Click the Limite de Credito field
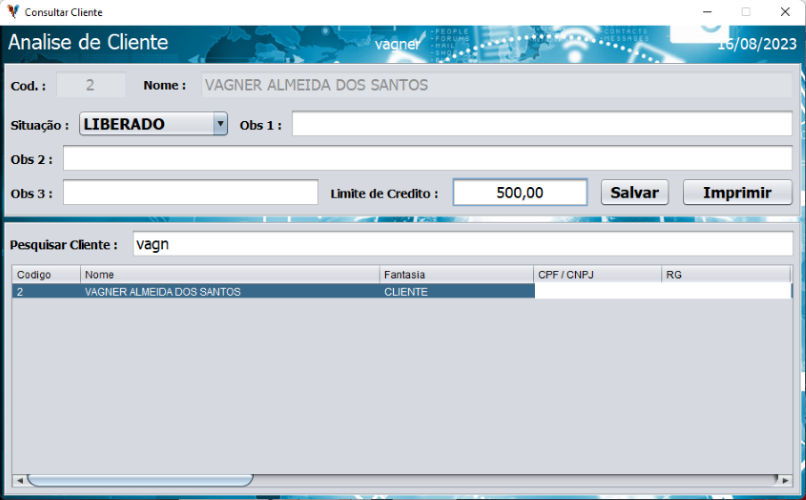806x500 pixels. tap(519, 193)
